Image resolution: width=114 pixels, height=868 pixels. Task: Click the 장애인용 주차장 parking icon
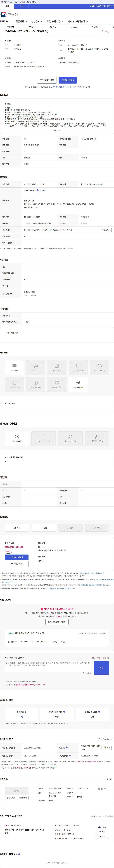17,438
